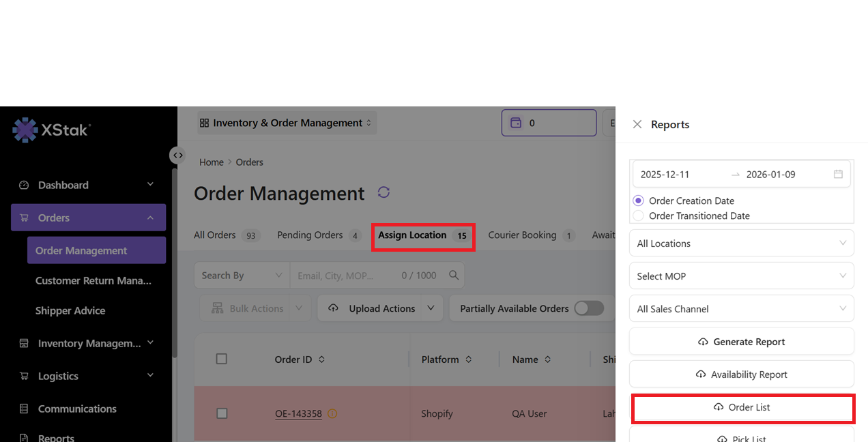Click the Generate Report button

tap(741, 342)
